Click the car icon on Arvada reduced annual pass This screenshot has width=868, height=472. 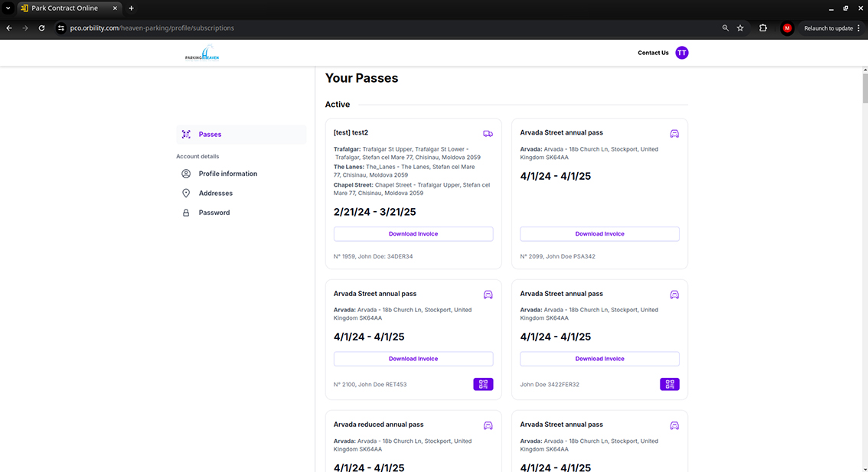(488, 425)
